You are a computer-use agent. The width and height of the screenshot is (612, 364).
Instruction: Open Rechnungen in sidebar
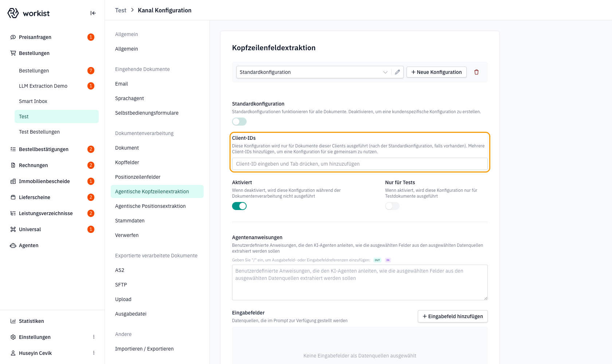pos(52,165)
